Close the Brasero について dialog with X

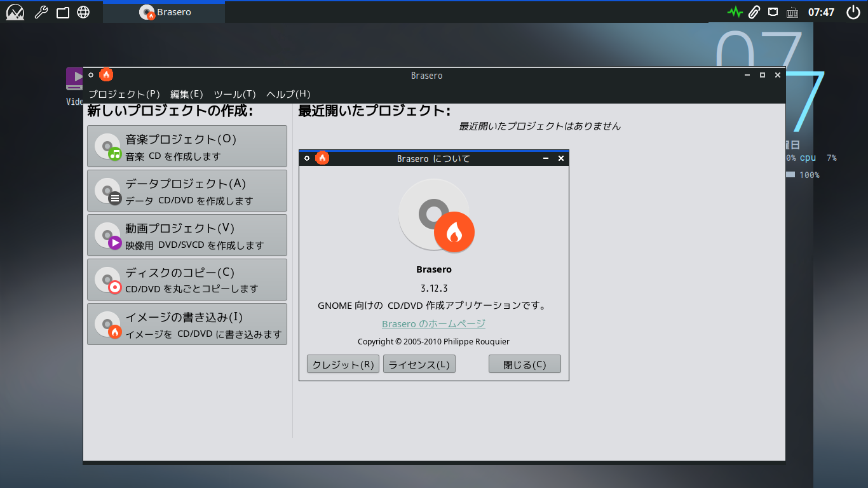[x=561, y=158]
